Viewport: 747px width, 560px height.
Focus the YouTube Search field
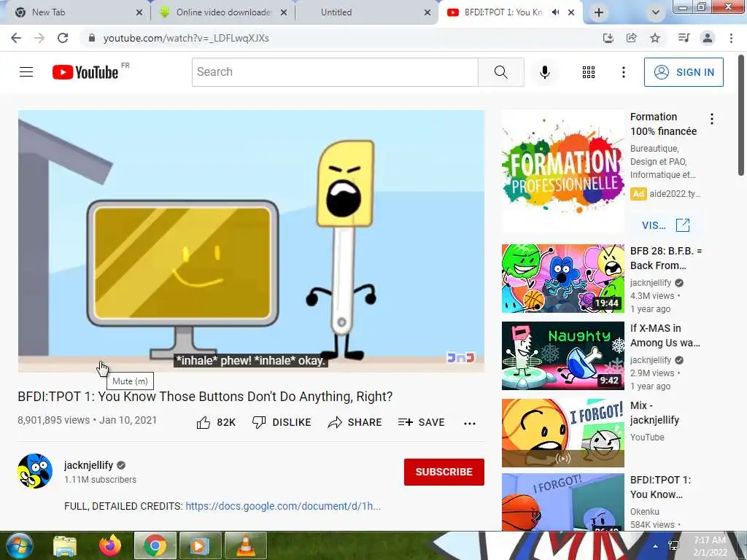coord(335,72)
